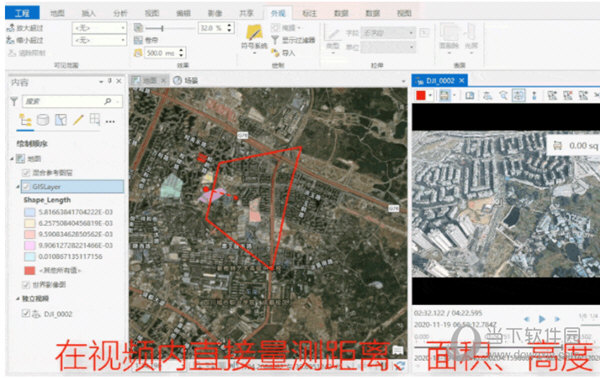Toggle the DJI_0002 video checkbox
600x379 pixels.
(26, 314)
